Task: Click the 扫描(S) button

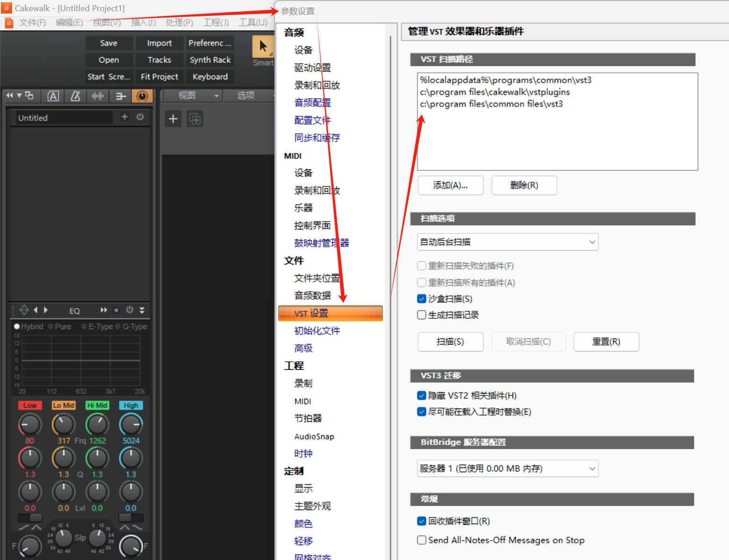Action: (450, 342)
